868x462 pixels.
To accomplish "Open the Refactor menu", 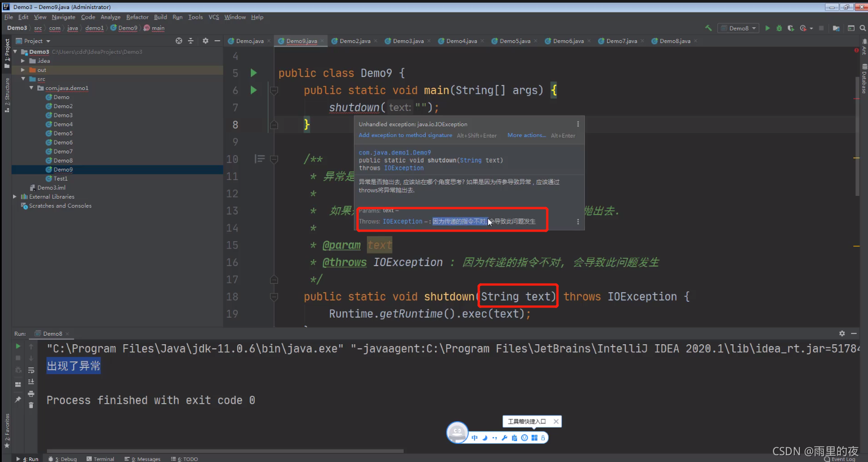I will pos(137,17).
